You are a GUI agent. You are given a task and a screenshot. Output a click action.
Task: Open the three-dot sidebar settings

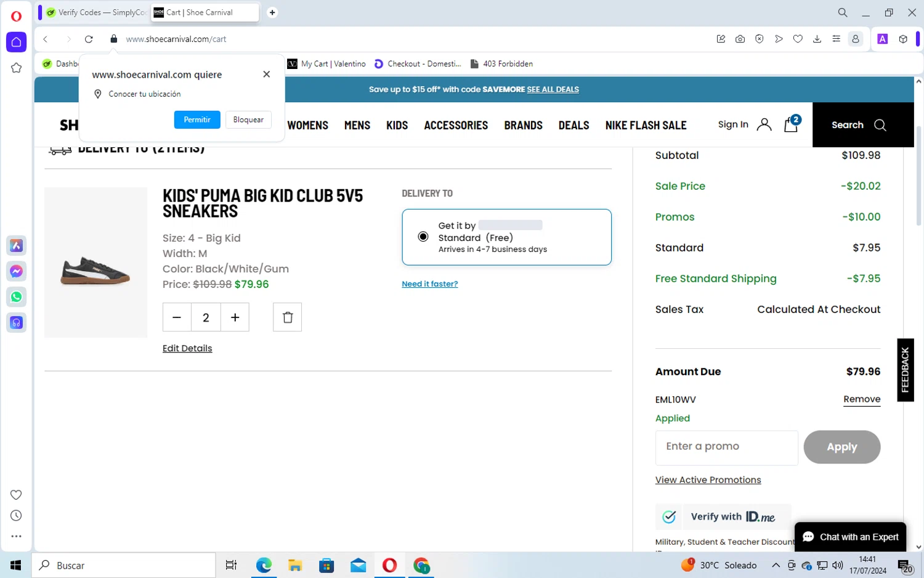(x=16, y=537)
